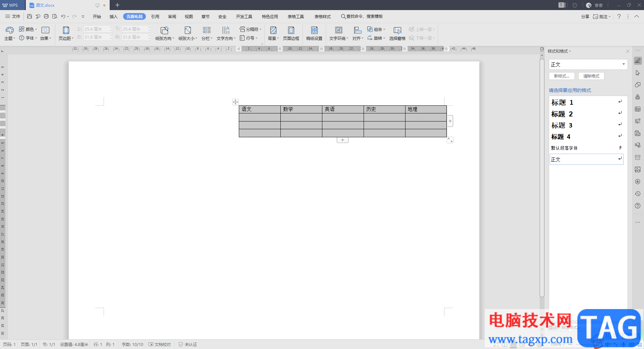Click the table icon in right sidebar
Image resolution: width=644 pixels, height=349 pixels.
coord(638,109)
